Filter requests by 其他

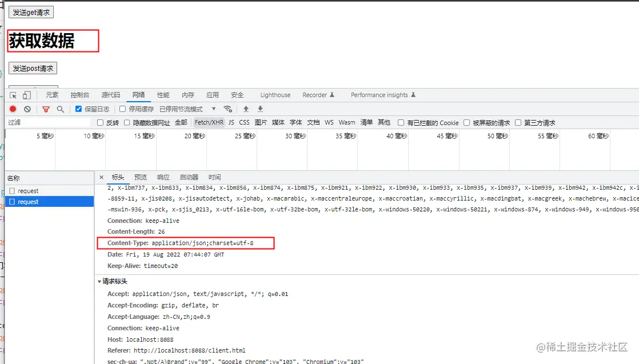coord(384,123)
